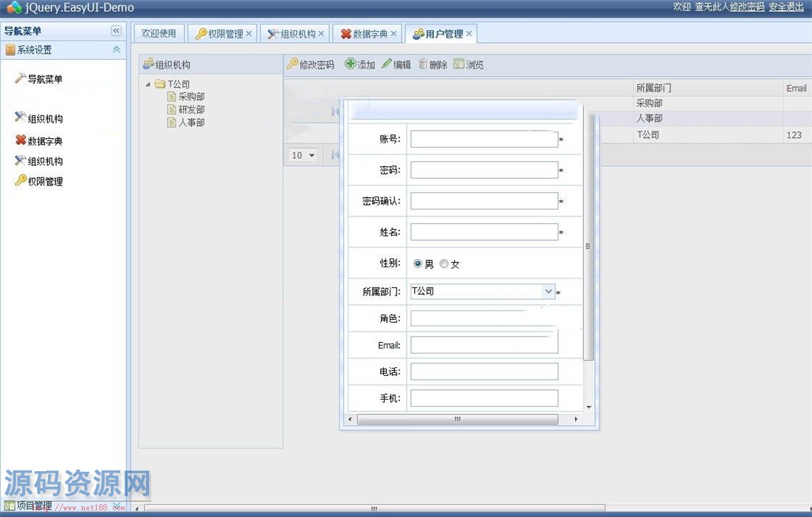
Task: Click the 账号 input field
Action: [x=484, y=139]
